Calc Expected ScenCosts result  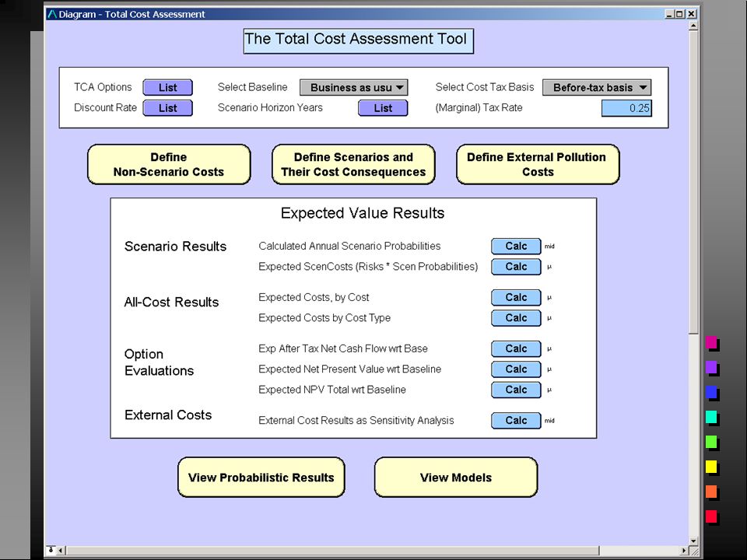pos(516,267)
